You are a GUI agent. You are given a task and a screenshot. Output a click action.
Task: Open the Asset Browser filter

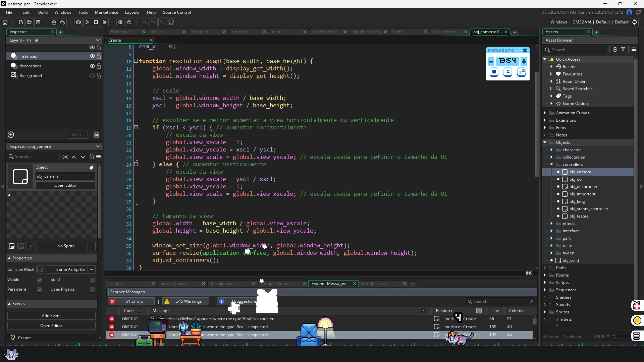tap(624, 49)
